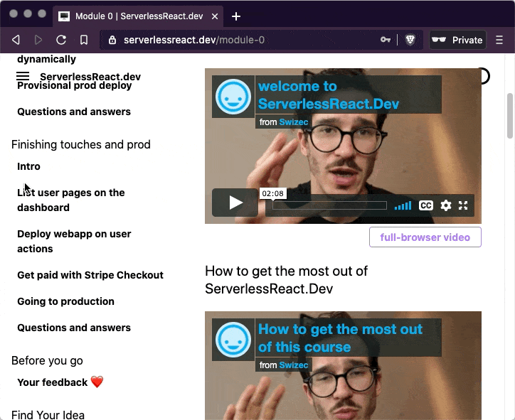Click the smiley avatar on welcome video
The width and height of the screenshot is (515, 420).
coord(233,97)
